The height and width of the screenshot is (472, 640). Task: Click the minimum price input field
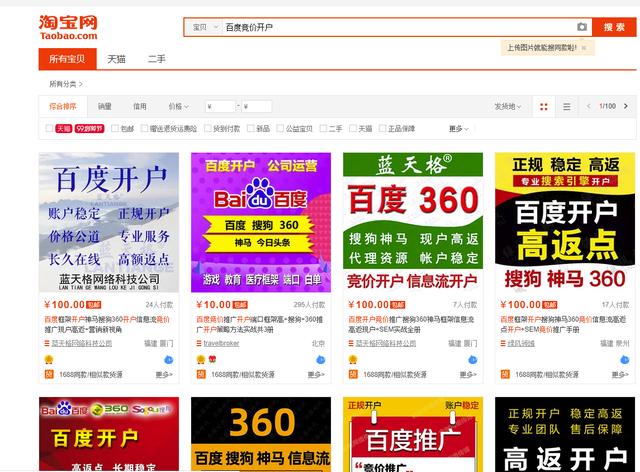pyautogui.click(x=220, y=107)
